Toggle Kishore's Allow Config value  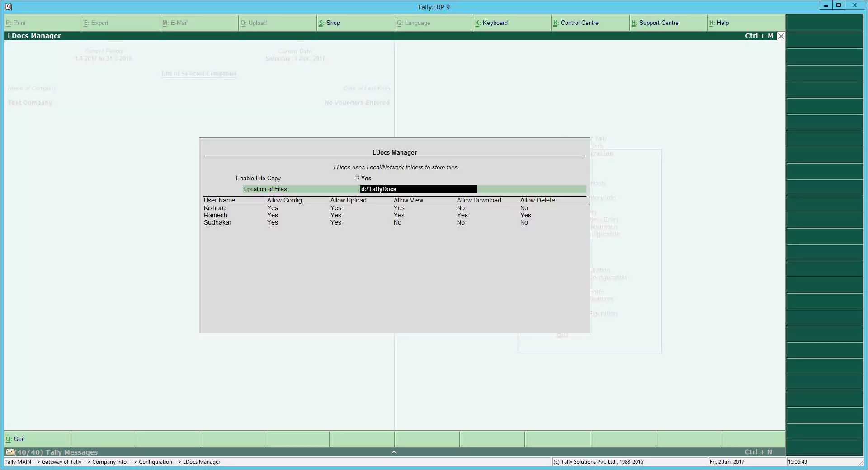[x=272, y=208]
